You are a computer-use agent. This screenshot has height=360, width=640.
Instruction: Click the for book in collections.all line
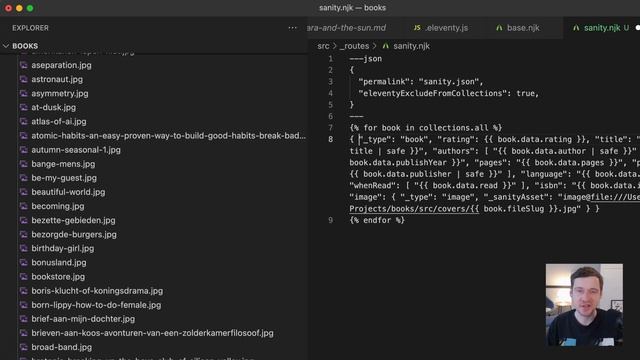click(425, 128)
